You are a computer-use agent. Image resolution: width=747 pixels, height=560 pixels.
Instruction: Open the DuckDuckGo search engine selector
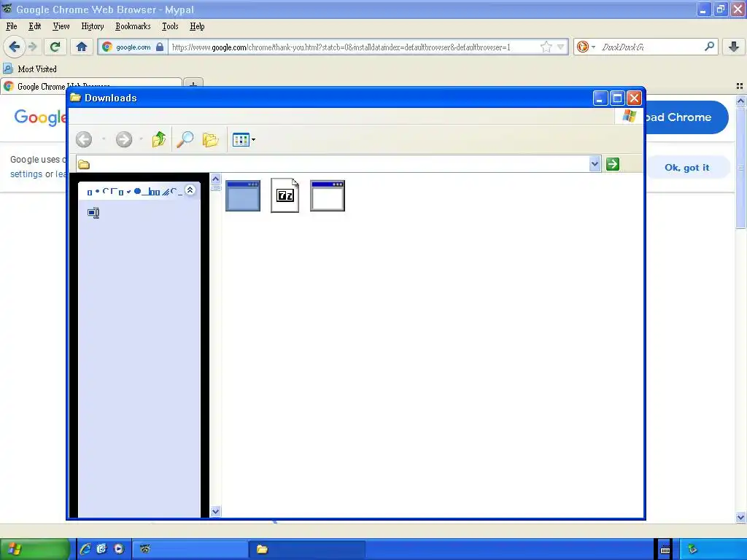pyautogui.click(x=586, y=47)
